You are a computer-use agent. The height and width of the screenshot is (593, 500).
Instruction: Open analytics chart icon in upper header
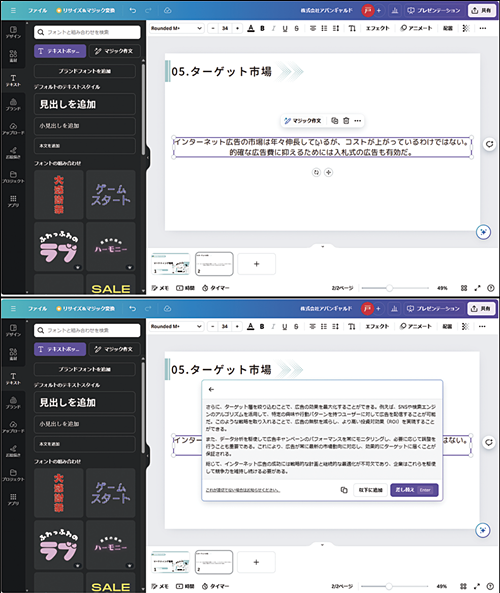(x=395, y=11)
